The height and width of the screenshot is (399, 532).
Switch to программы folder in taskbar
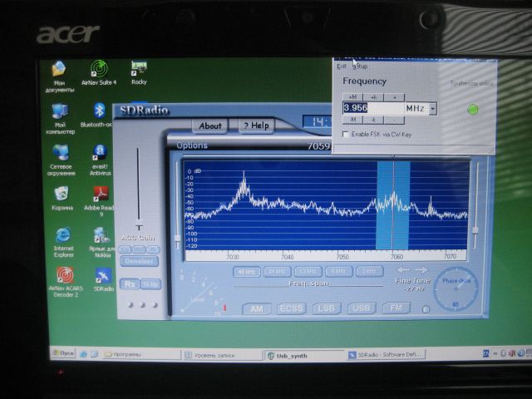pyautogui.click(x=141, y=355)
